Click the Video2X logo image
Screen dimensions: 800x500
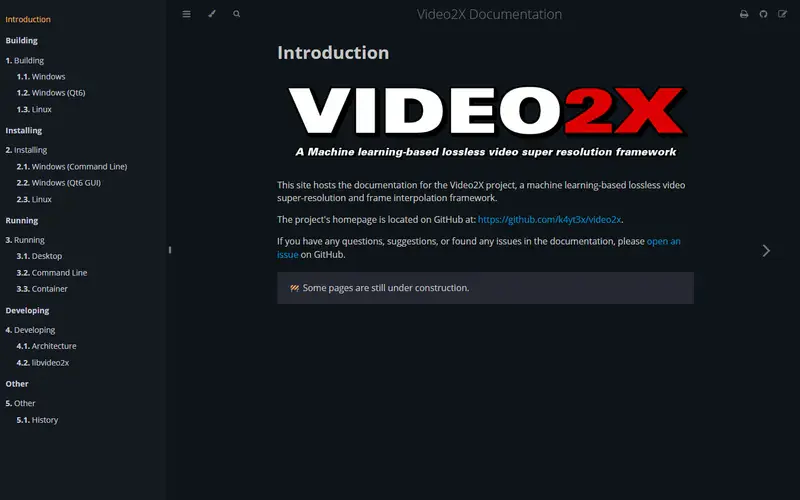click(486, 120)
